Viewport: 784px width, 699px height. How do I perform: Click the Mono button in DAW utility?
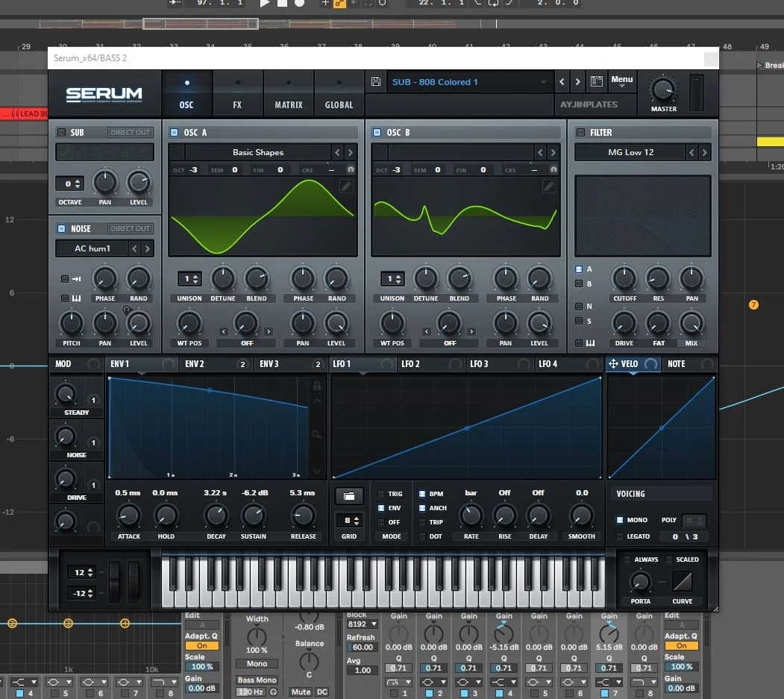[x=257, y=664]
